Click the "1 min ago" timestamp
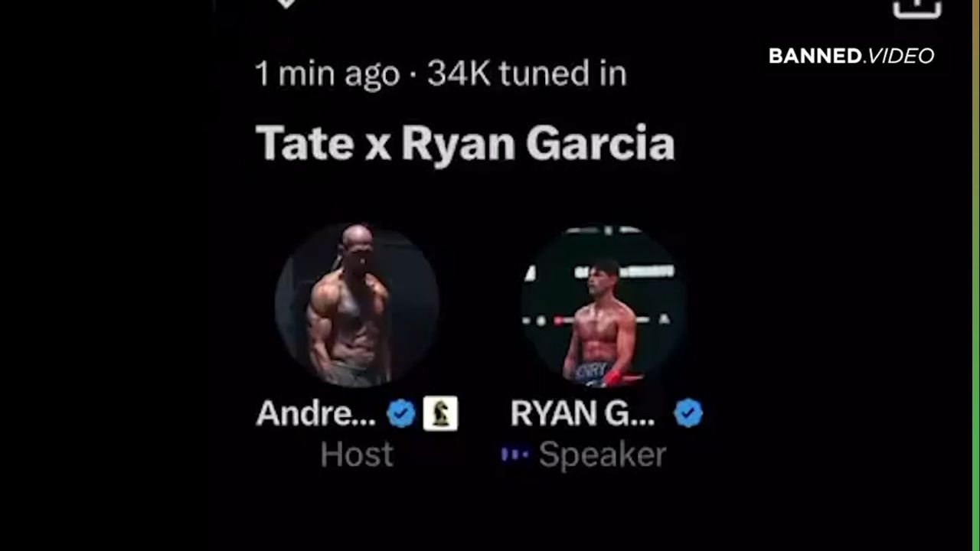The image size is (980, 551). pyautogui.click(x=328, y=74)
